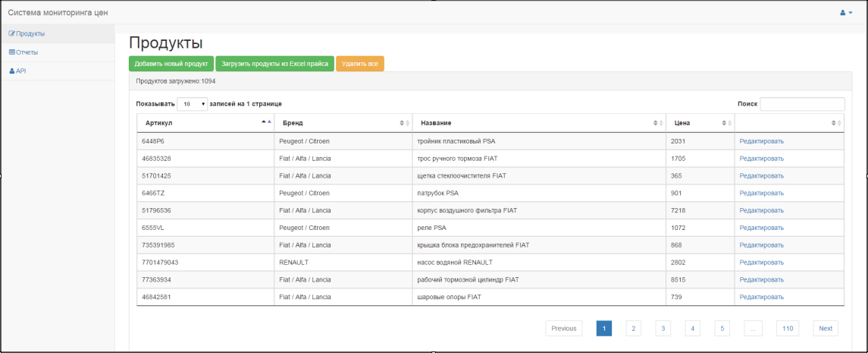Click the sort arrows in Бренд column

pyautogui.click(x=403, y=123)
